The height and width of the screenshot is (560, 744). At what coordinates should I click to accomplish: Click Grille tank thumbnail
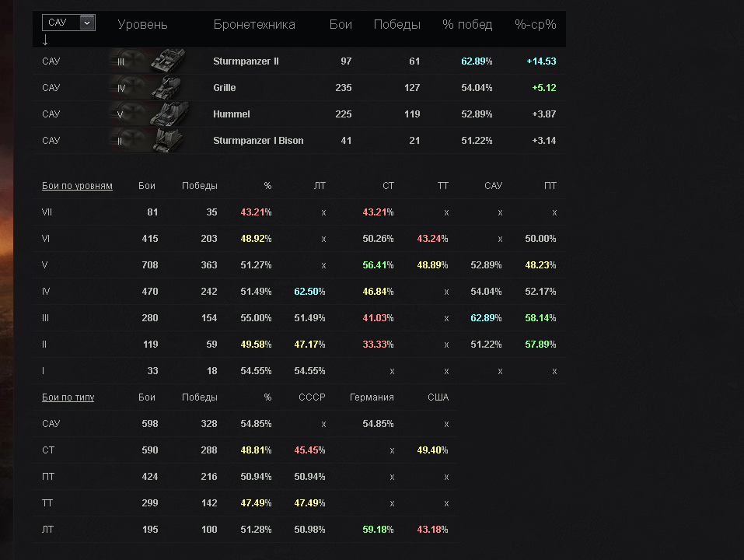coord(167,87)
